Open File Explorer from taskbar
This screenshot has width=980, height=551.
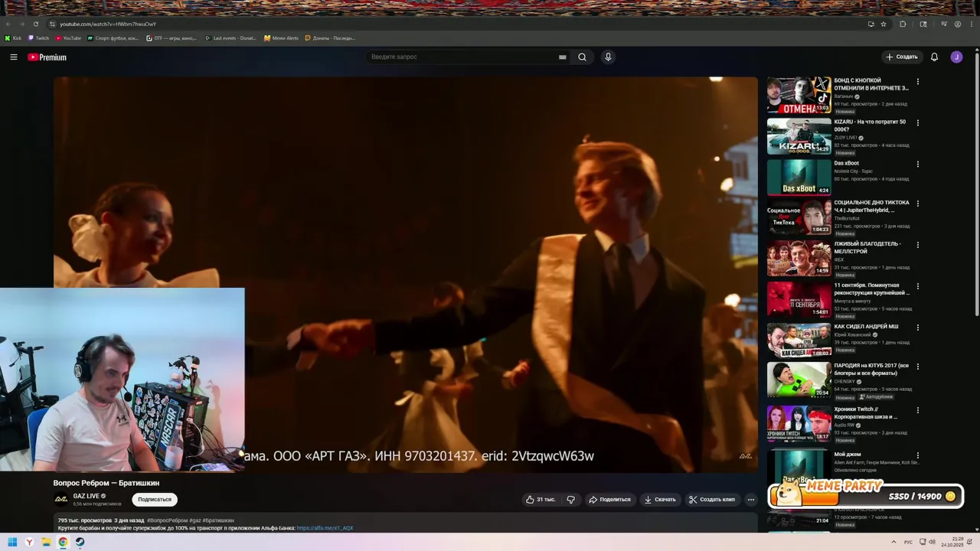pos(46,542)
